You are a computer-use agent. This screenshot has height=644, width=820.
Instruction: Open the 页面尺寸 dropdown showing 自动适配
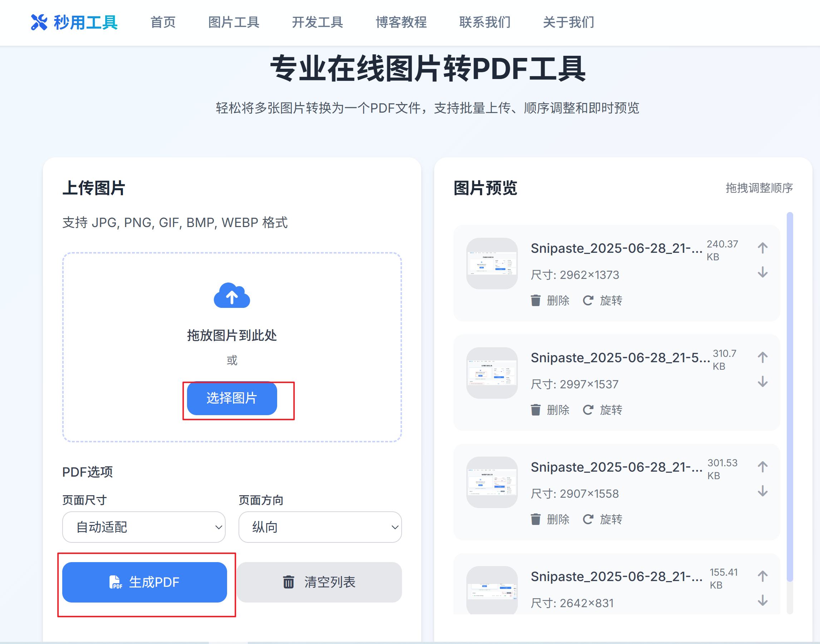pyautogui.click(x=144, y=527)
